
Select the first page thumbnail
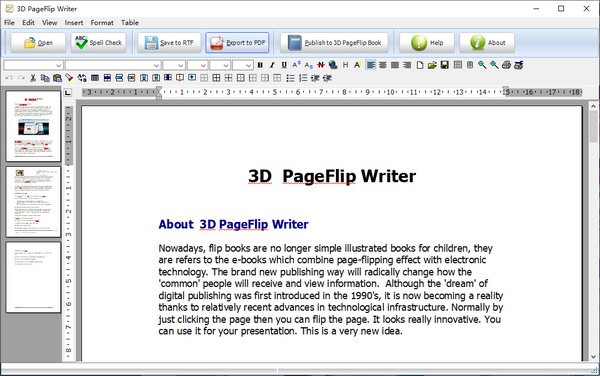coord(33,126)
